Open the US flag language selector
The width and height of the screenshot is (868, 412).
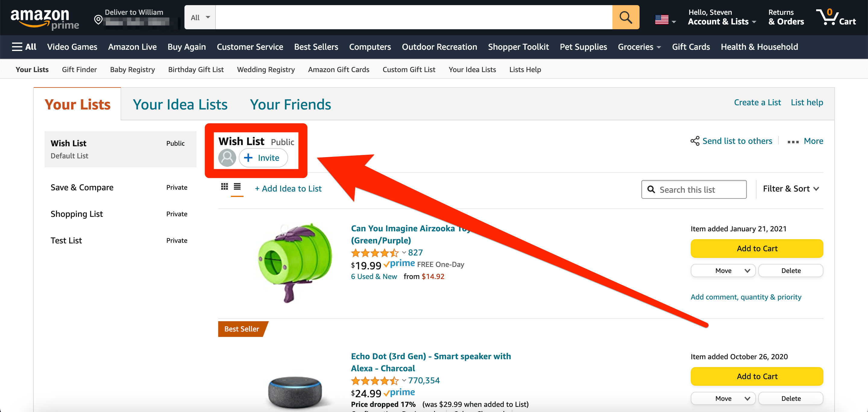(665, 20)
